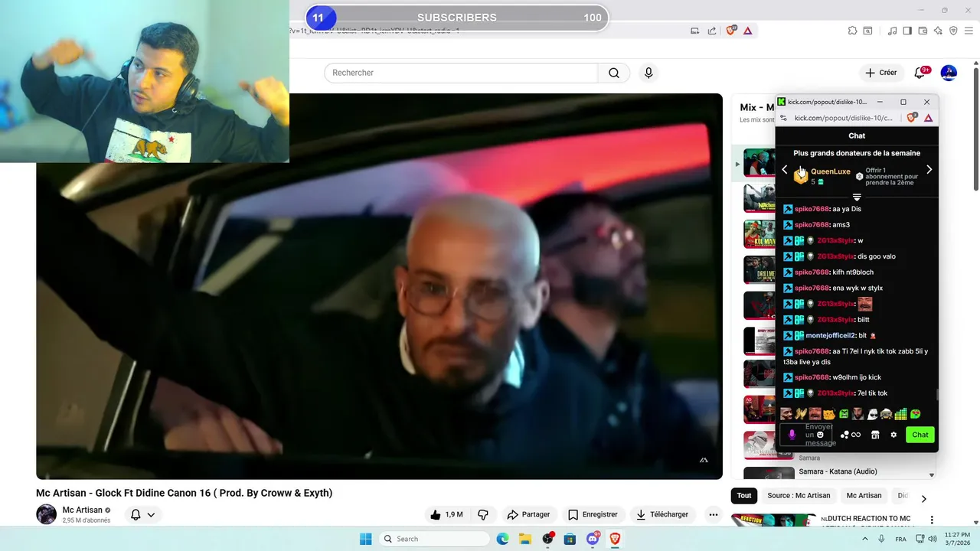Viewport: 980px width, 551px height.
Task: Show hidden system tray icons chevron
Action: [865, 539]
